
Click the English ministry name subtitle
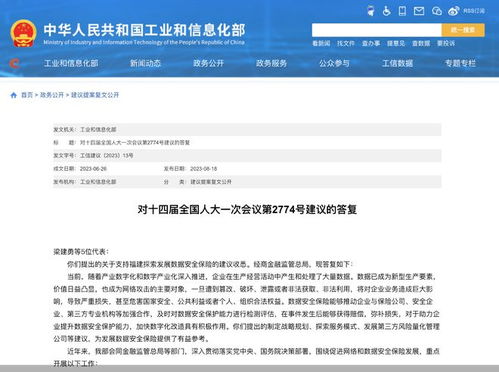point(144,42)
